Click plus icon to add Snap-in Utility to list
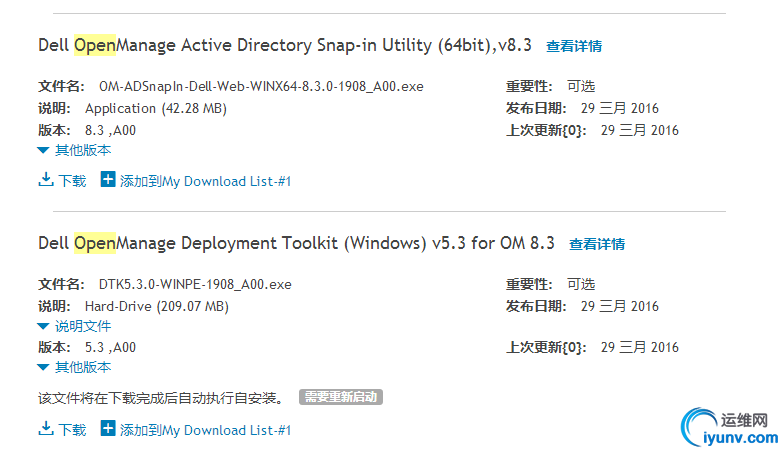 pyautogui.click(x=108, y=179)
